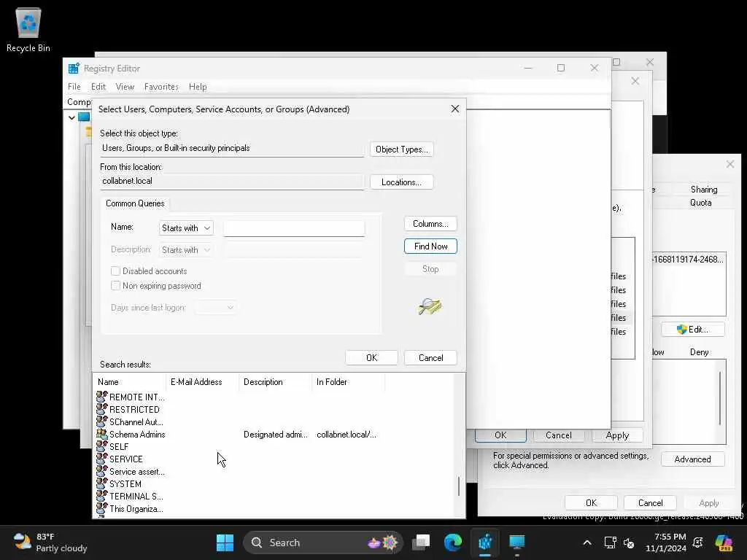Close the Select Users advanced dialog
This screenshot has height=560, width=747.
[x=455, y=109]
